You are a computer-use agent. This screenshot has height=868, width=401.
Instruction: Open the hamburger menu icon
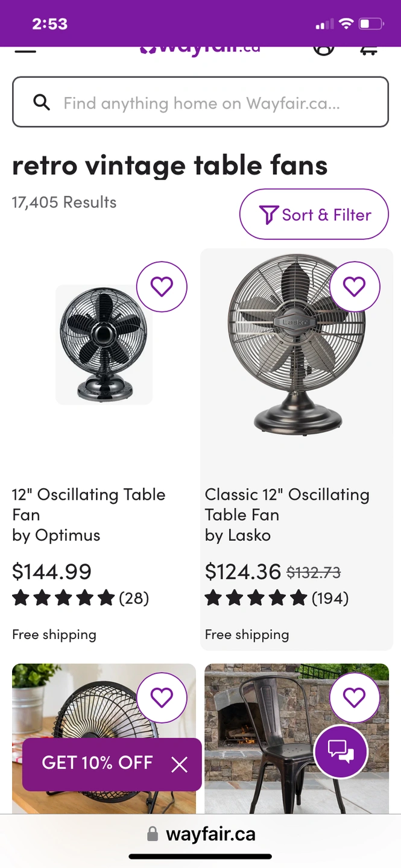point(25,50)
